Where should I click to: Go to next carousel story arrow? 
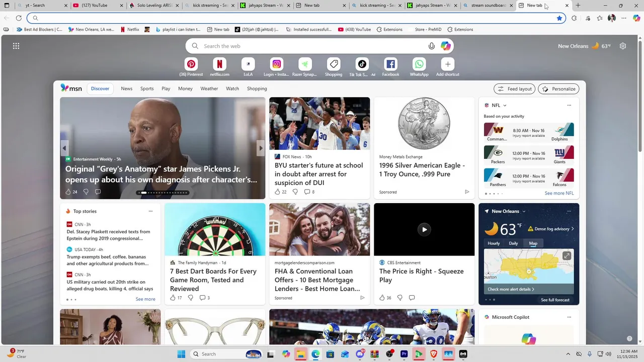point(260,148)
